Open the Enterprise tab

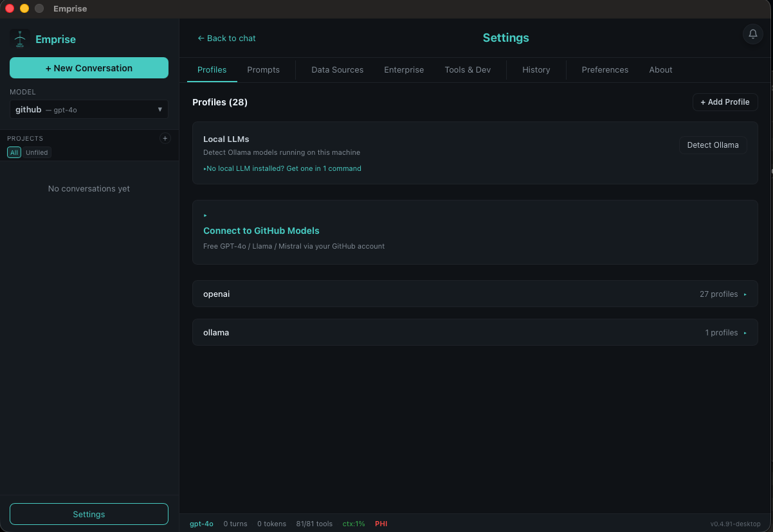tap(404, 69)
